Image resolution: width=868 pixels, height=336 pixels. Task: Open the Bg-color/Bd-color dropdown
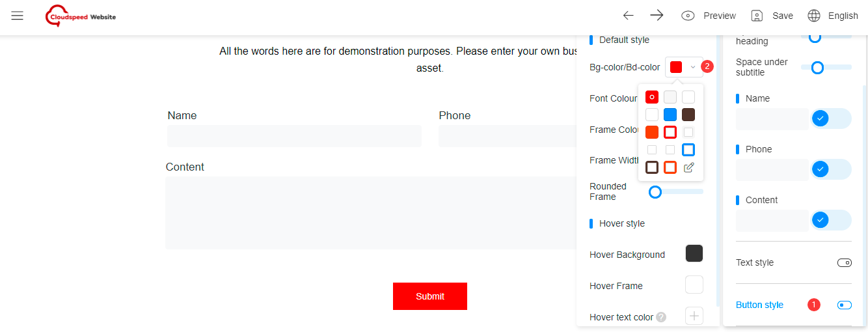(684, 67)
